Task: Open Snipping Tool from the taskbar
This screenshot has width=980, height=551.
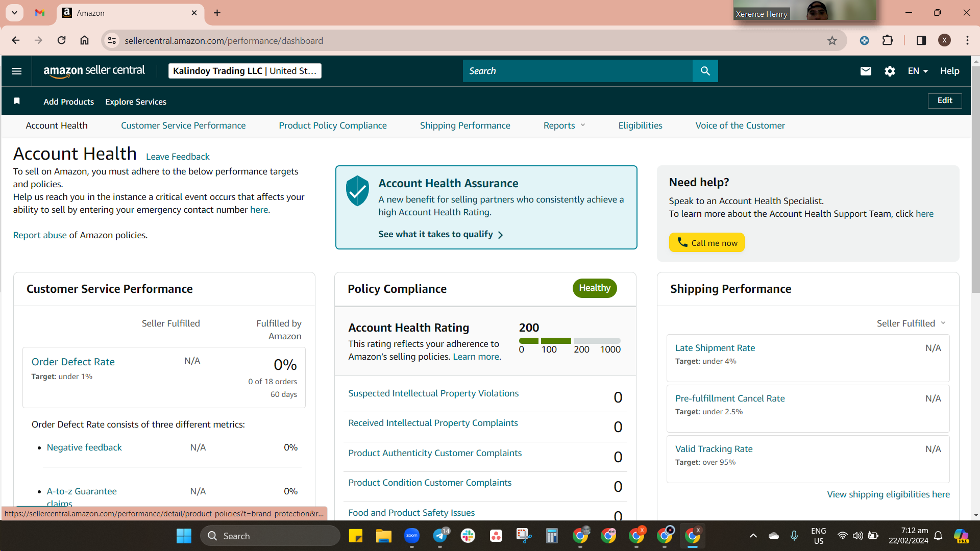Action: point(524,536)
